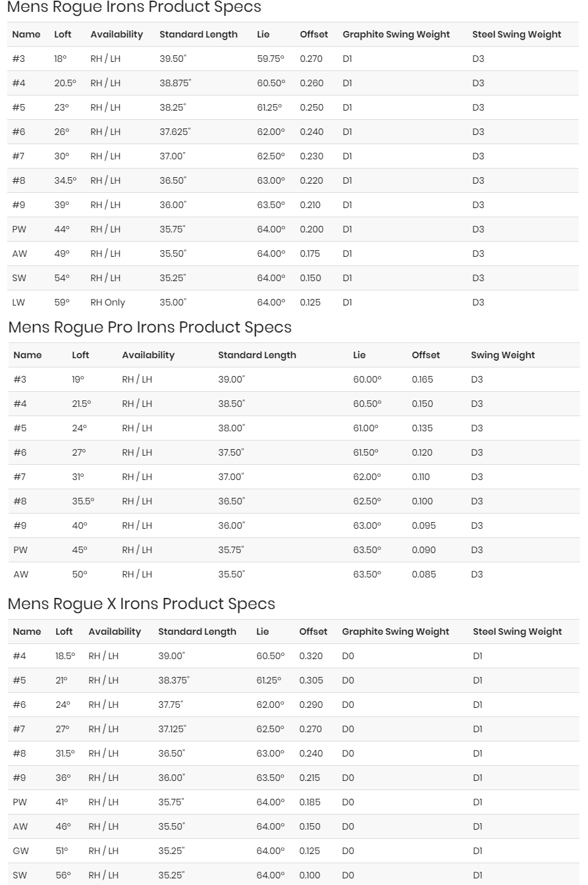Image resolution: width=588 pixels, height=885 pixels.
Task: Select the 0.165 offset in Rogue Pro table
Action: coord(422,379)
